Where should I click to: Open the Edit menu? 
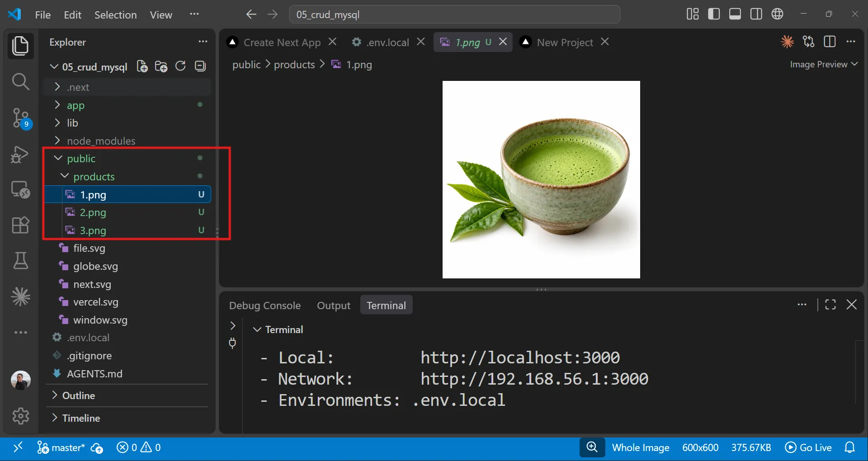72,14
